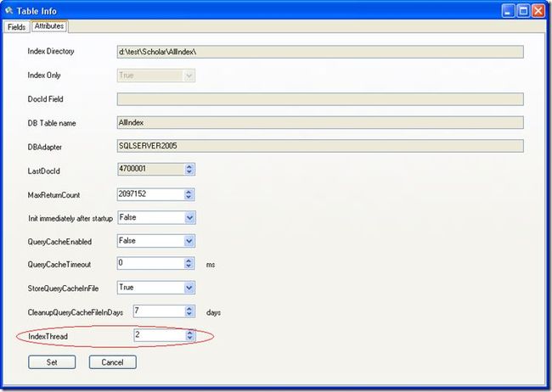This screenshot has width=552, height=392.
Task: Click the Cancel button
Action: [x=113, y=362]
